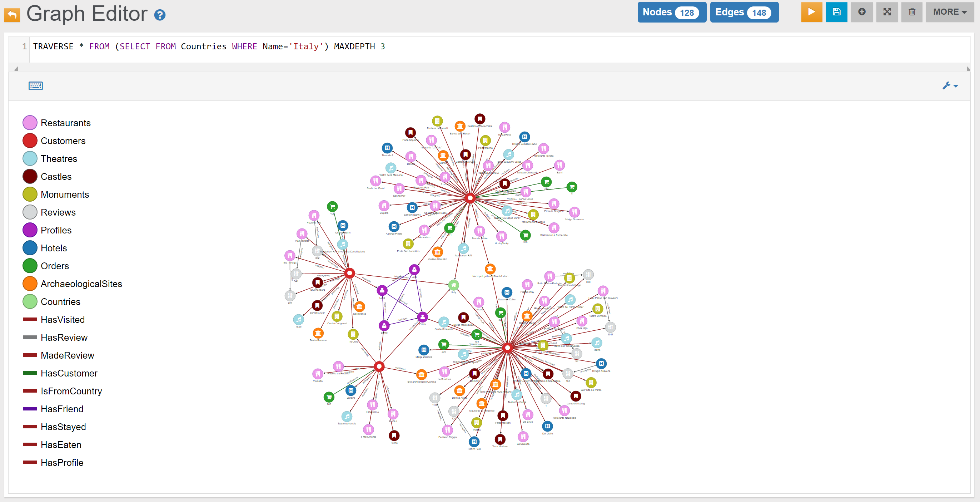Click the fullscreen expand arrows icon
The height and width of the screenshot is (502, 980).
point(887,12)
